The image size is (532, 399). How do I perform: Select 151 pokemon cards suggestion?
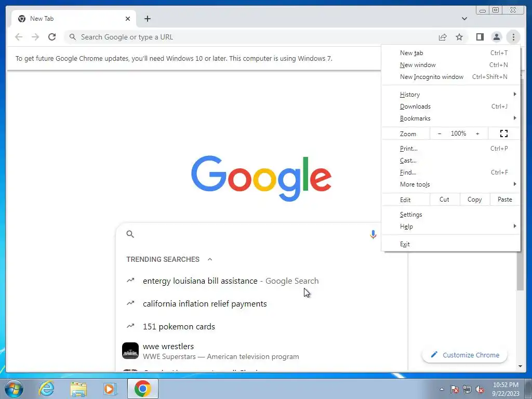(x=261, y=326)
